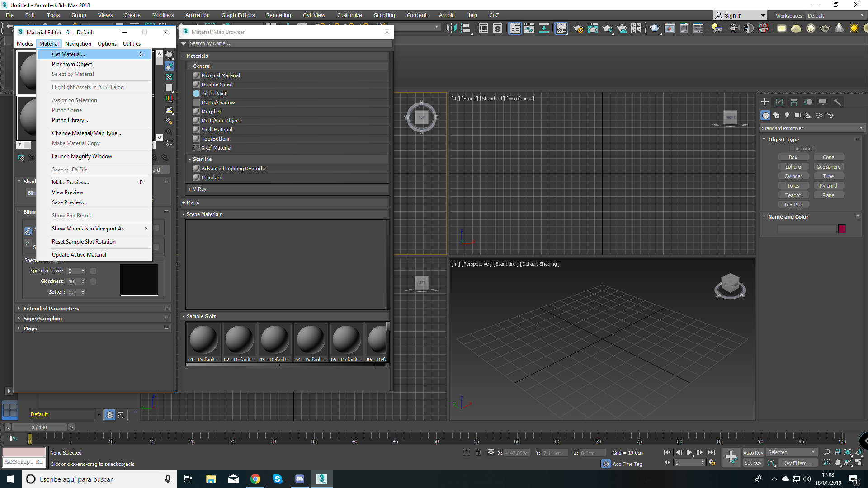Image resolution: width=868 pixels, height=488 pixels.
Task: Click the Mirror tool in main toolbar
Action: point(451,28)
